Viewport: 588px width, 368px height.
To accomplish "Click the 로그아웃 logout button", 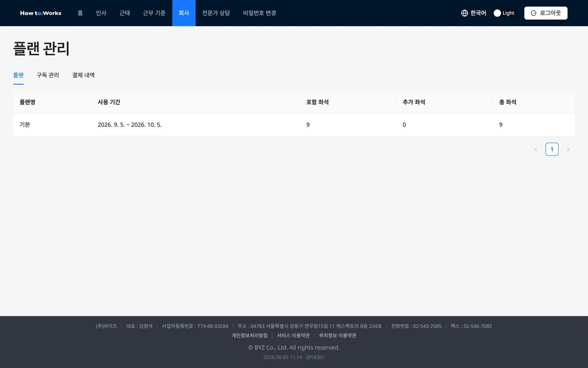I will (x=546, y=13).
